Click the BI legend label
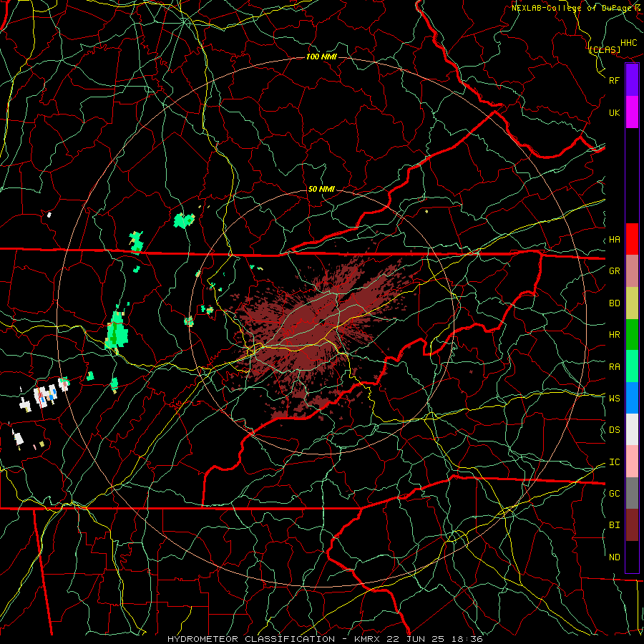644x644 pixels. point(615,525)
